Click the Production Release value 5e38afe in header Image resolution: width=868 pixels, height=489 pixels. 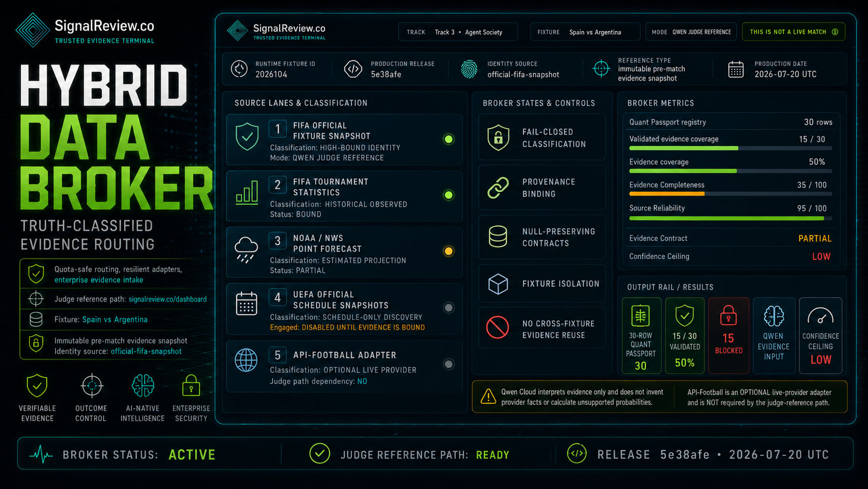pos(386,74)
